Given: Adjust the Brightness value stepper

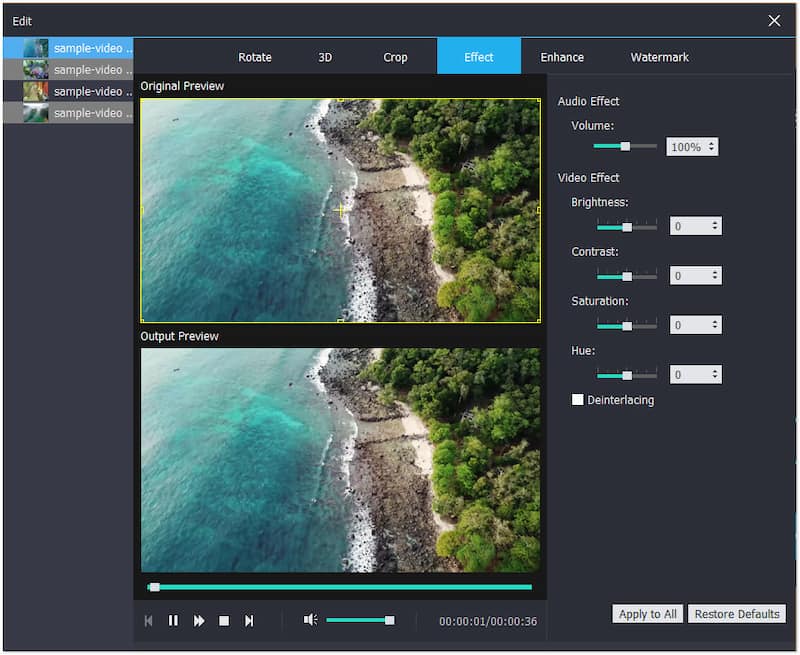Looking at the screenshot, I should pos(715,227).
